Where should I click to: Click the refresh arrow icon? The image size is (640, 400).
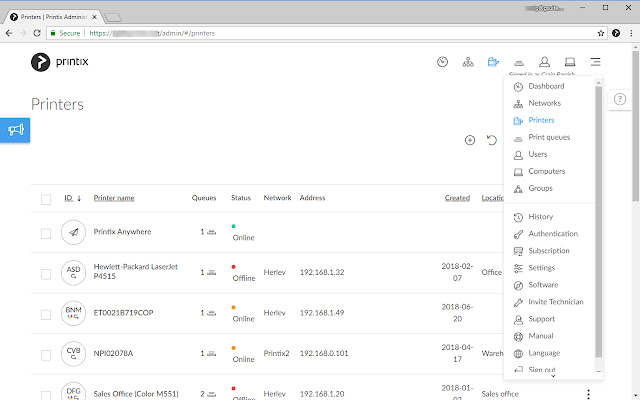tap(492, 140)
